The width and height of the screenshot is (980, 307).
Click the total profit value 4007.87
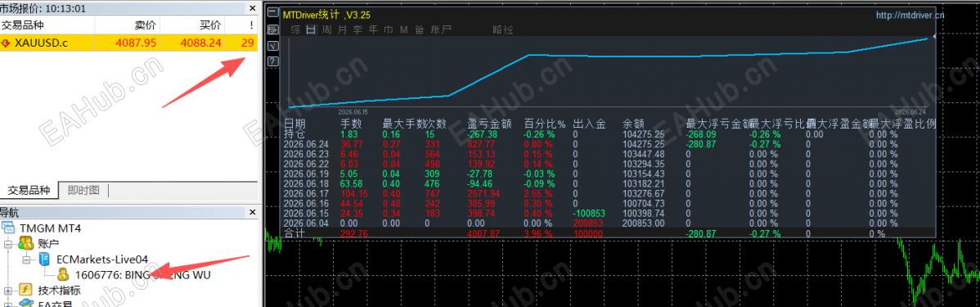tap(483, 234)
